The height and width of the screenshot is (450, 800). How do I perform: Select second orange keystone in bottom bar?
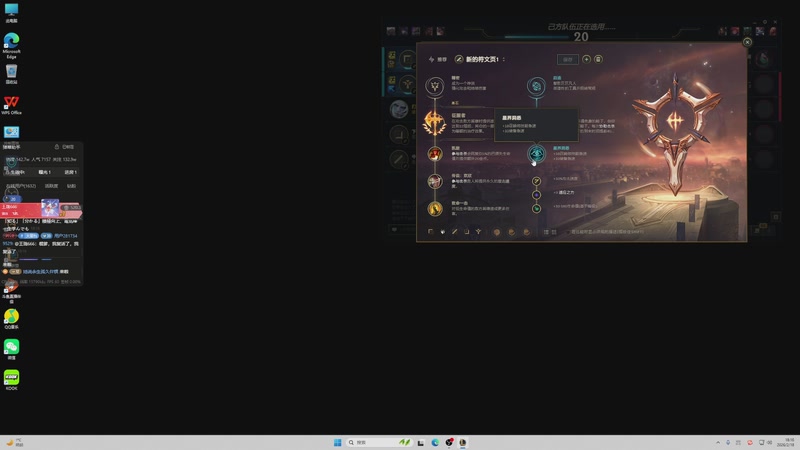tap(511, 232)
